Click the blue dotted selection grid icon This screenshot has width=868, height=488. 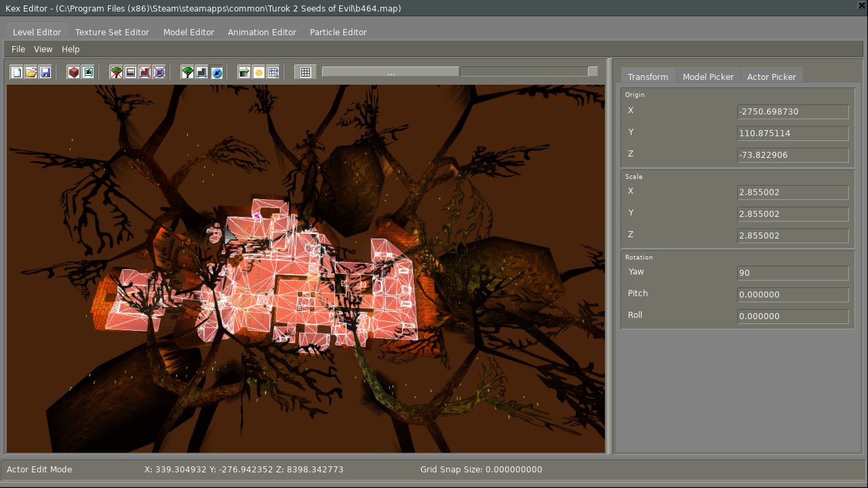click(x=273, y=73)
